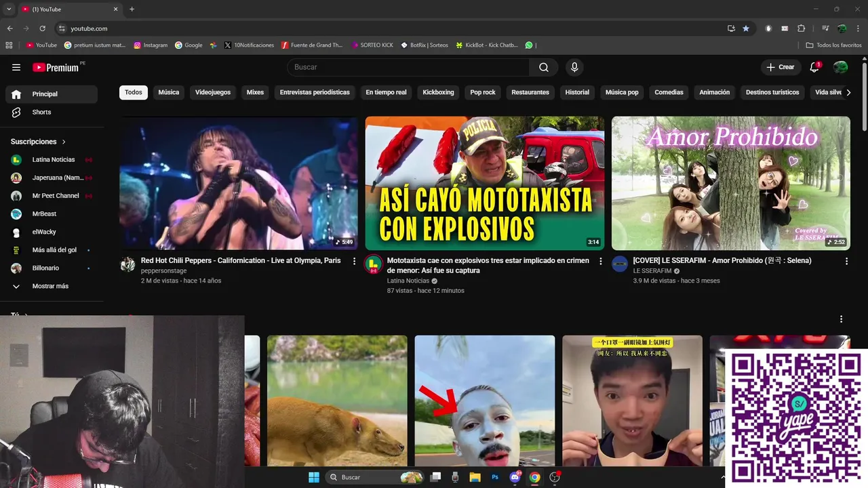Click the Crear button
This screenshot has height=488, width=868.
click(780, 67)
